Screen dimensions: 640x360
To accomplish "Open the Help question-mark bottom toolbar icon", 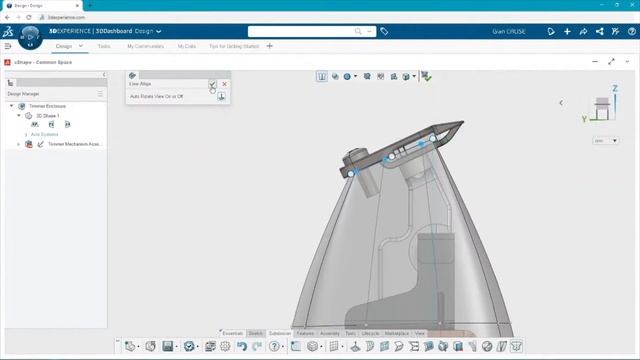I will [274, 346].
